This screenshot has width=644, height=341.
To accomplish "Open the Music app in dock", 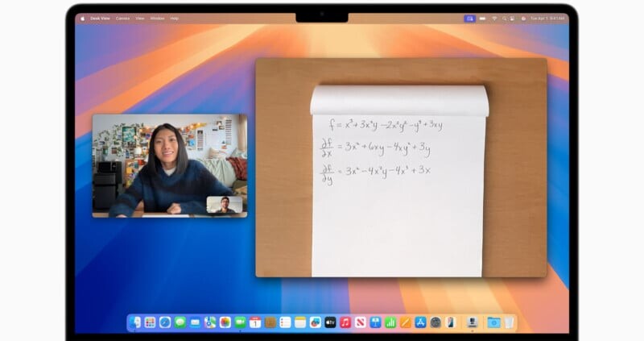I will 345,322.
